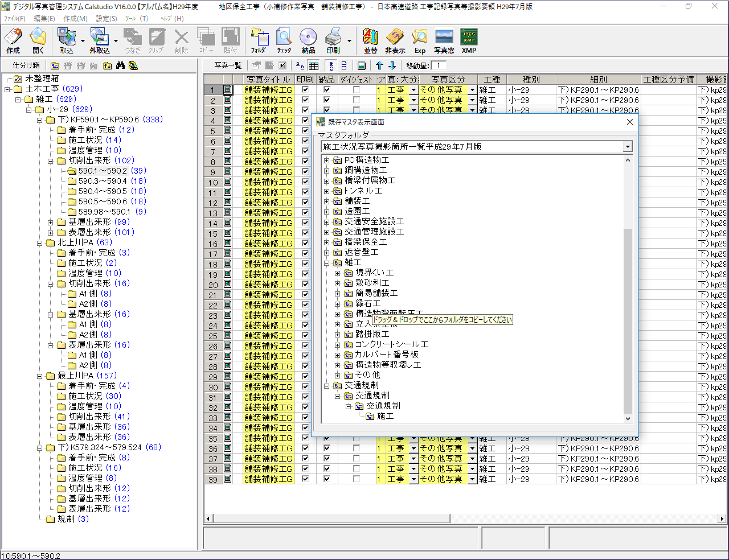729x560 pixels.
Task: Click the teal book icon in 写真一覧 toolbar
Action: 361,65
